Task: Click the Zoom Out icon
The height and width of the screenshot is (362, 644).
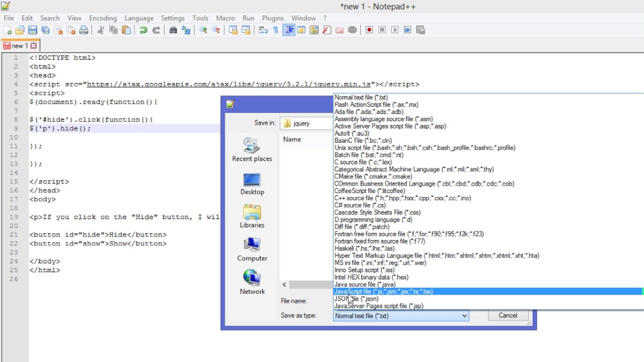Action: (216, 30)
